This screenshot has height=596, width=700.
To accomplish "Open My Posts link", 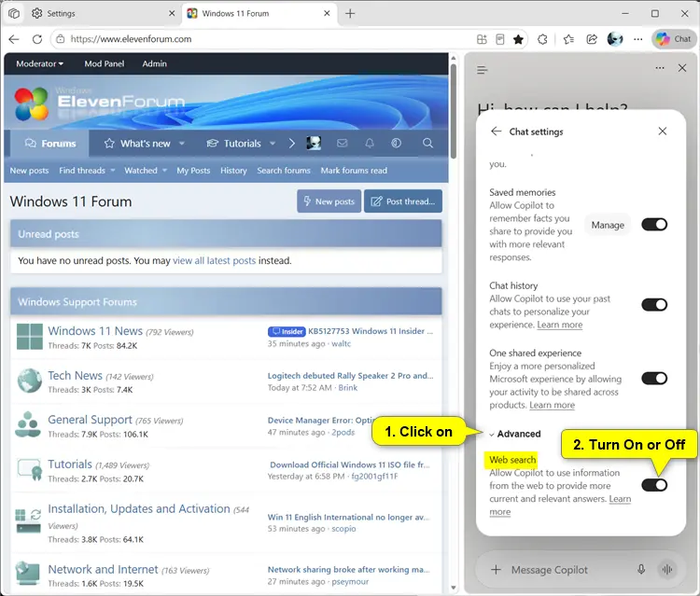I will pyautogui.click(x=193, y=171).
